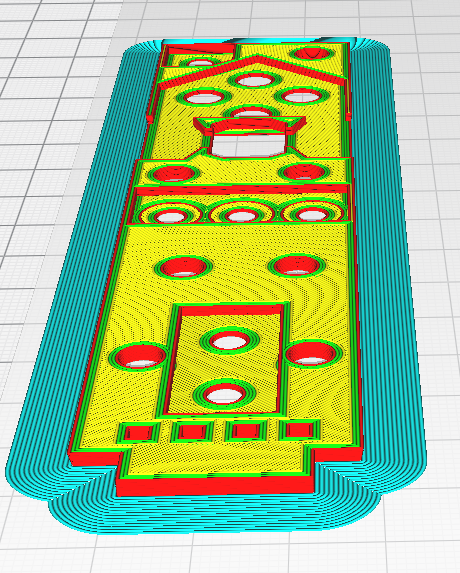Click the red sunken circle in top-right corner of model

(312, 53)
